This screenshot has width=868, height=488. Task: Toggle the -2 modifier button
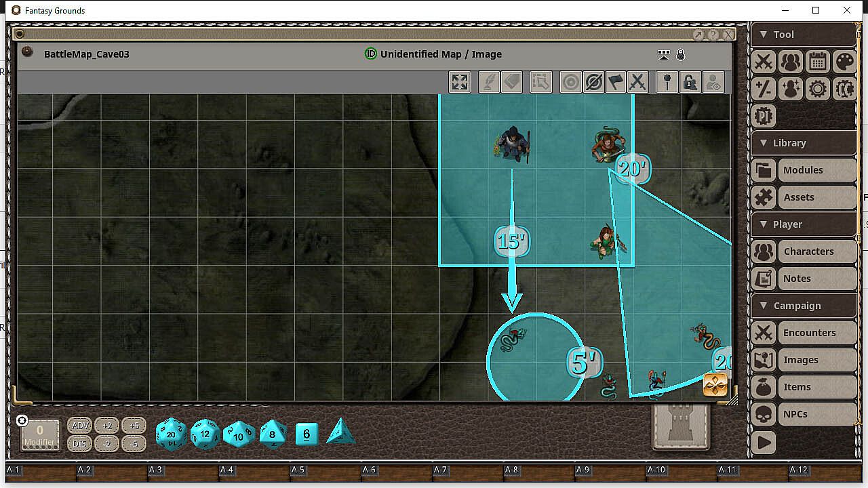click(106, 444)
